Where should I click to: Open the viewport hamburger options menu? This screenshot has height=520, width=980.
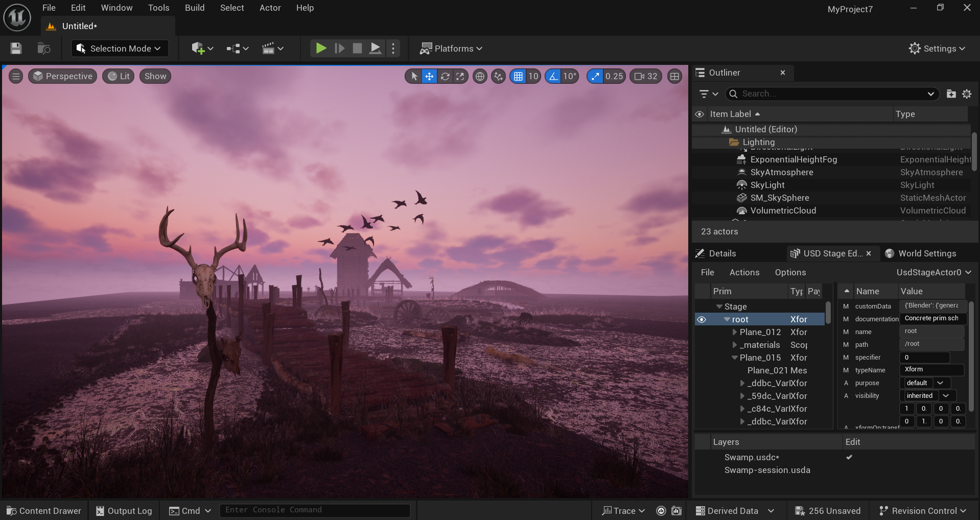coord(16,76)
